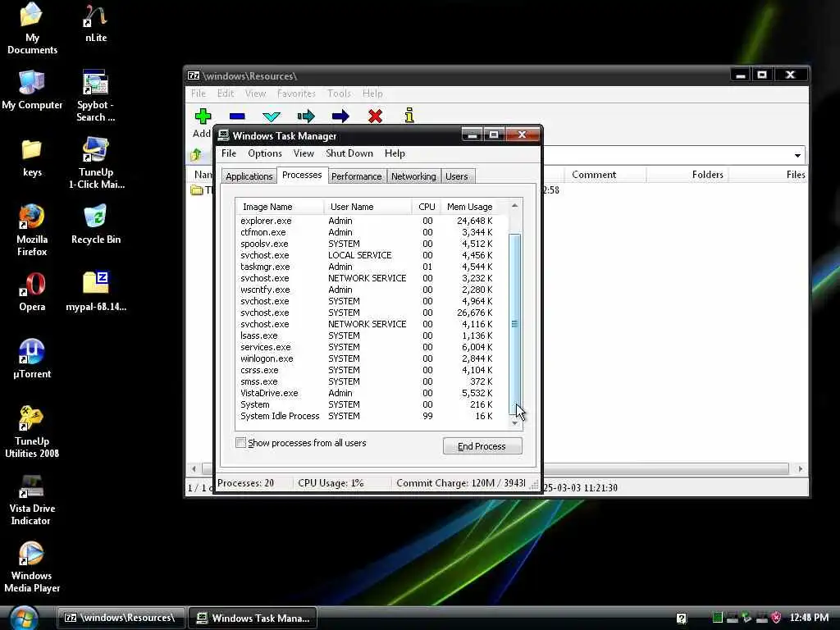Viewport: 840px width, 630px height.
Task: Click the red shield tray icon
Action: [776, 618]
